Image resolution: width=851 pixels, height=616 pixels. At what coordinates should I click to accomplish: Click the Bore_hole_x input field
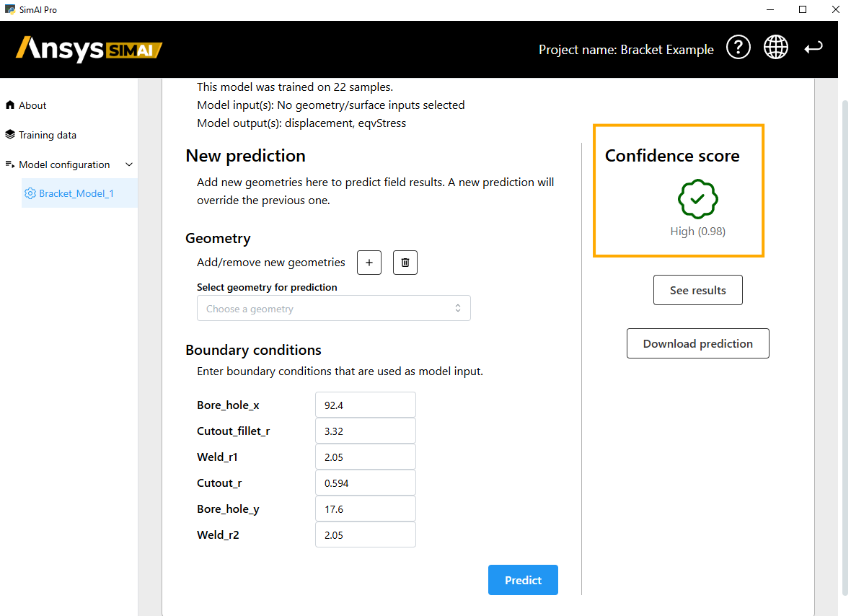[365, 405]
